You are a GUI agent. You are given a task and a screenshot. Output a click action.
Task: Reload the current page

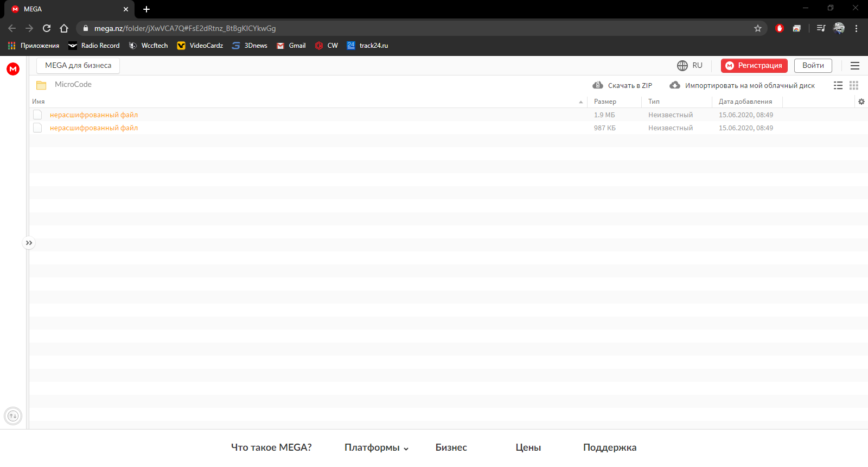pos(47,28)
